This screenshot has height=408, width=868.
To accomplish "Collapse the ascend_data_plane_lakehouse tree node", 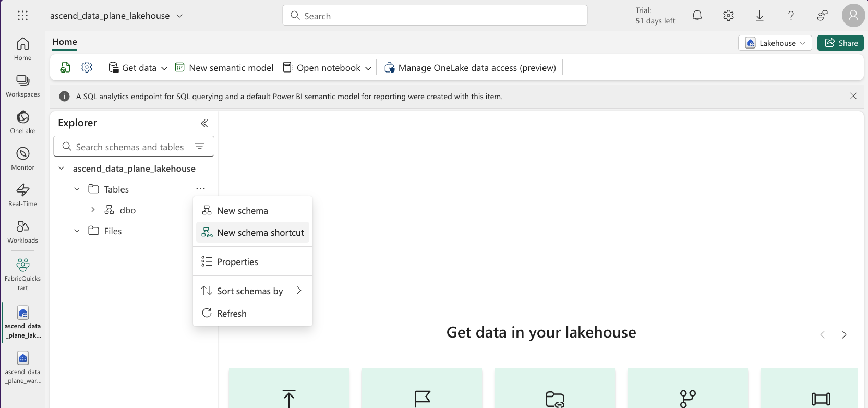I will click(62, 168).
